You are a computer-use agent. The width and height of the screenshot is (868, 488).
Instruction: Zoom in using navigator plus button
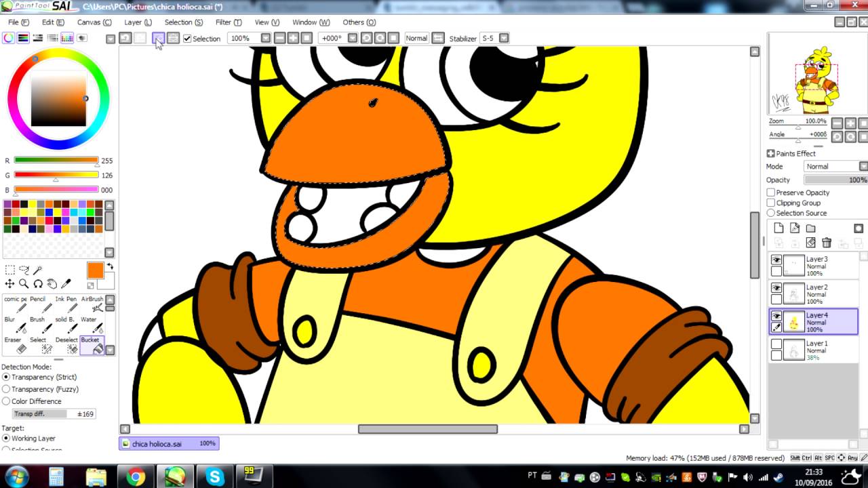(850, 123)
